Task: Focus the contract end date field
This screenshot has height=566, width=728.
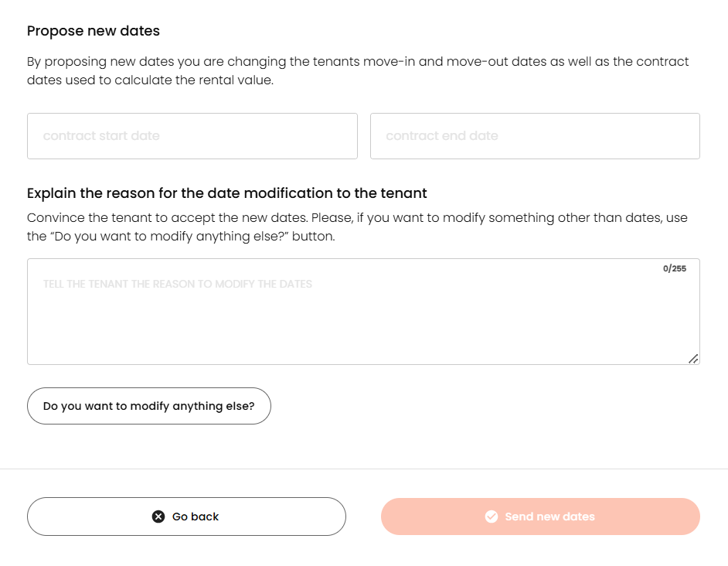Action: click(x=535, y=136)
